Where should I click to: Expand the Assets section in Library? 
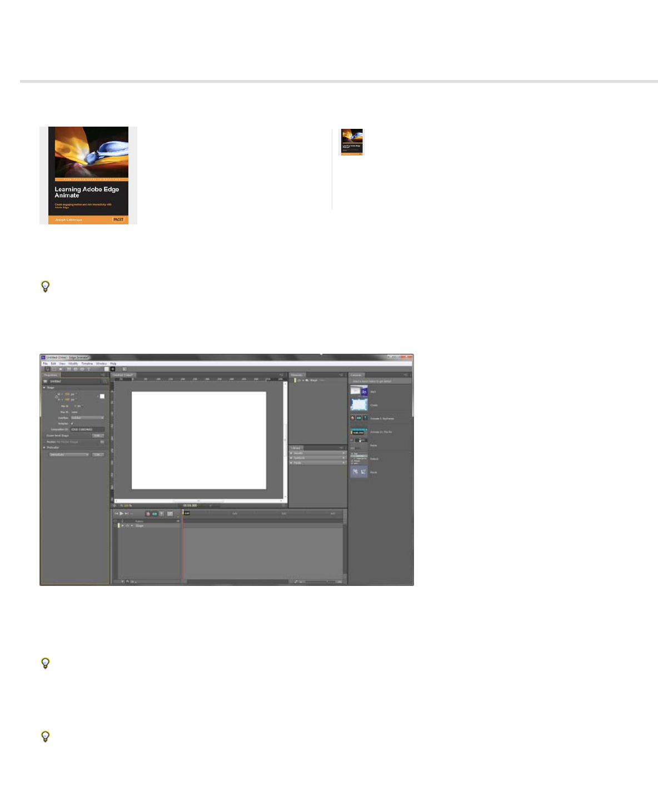[x=291, y=453]
